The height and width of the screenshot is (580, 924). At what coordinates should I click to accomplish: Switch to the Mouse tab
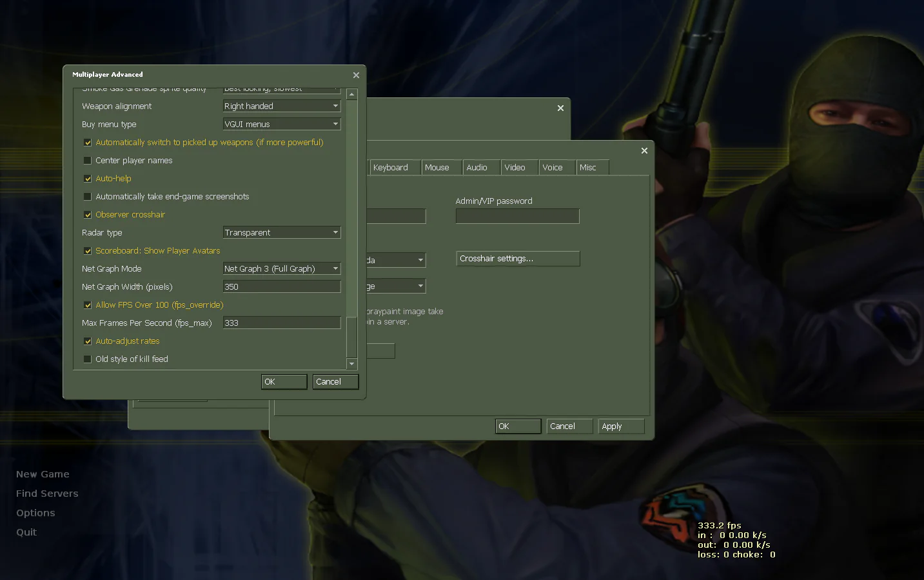point(442,168)
